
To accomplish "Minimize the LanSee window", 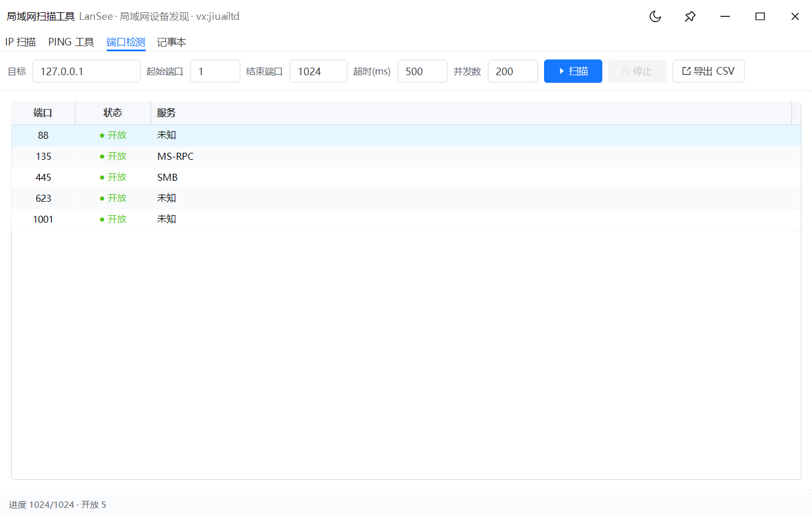I will 725,16.
